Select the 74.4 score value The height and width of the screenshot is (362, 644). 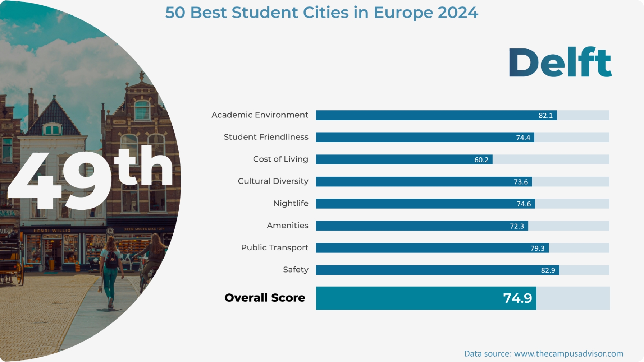tap(523, 138)
